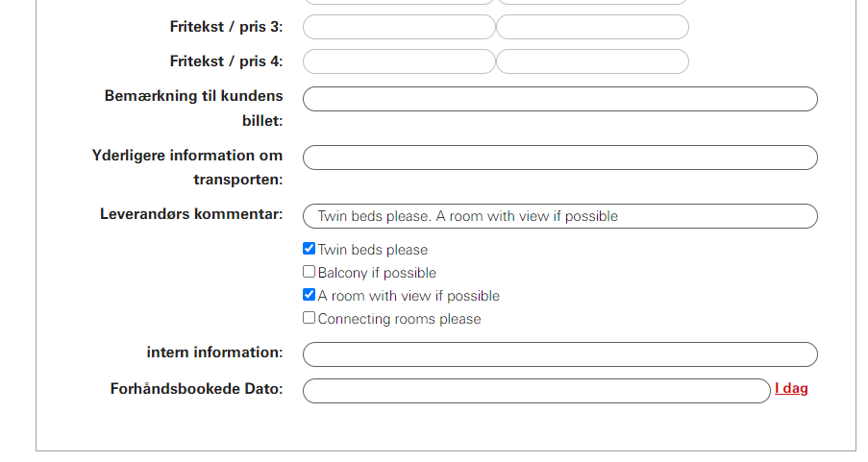Click the I dag link
The width and height of the screenshot is (868, 462).
tap(791, 389)
